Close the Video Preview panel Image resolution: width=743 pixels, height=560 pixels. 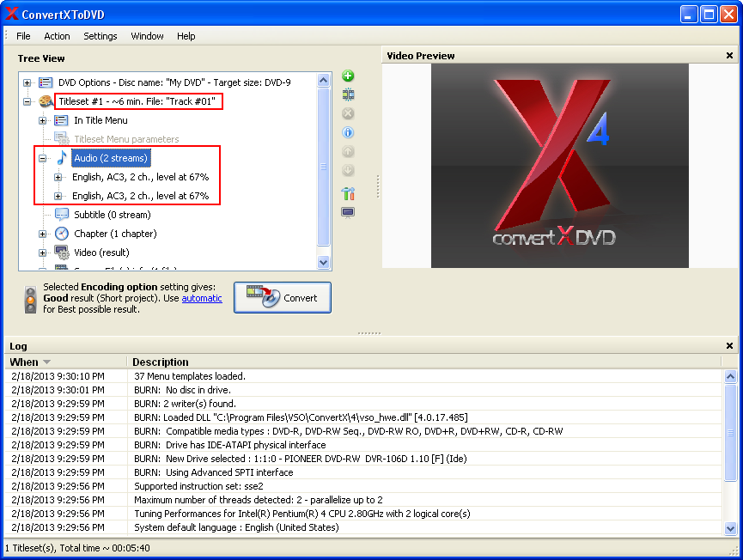coord(729,56)
